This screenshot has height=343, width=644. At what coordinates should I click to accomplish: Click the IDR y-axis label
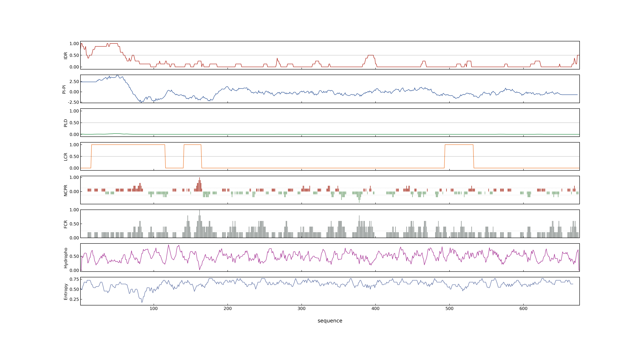point(66,55)
